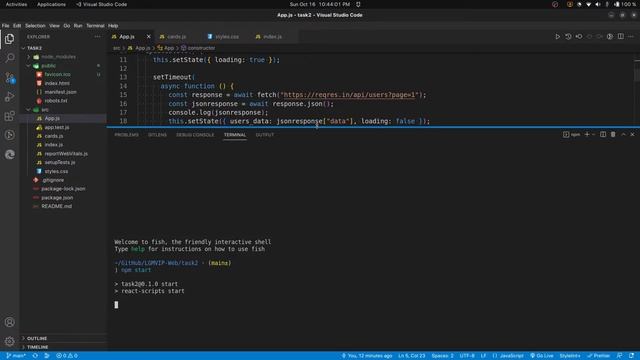Click the Synchronize Changes icon in status bar
The image size is (640, 360).
[x=35, y=356]
